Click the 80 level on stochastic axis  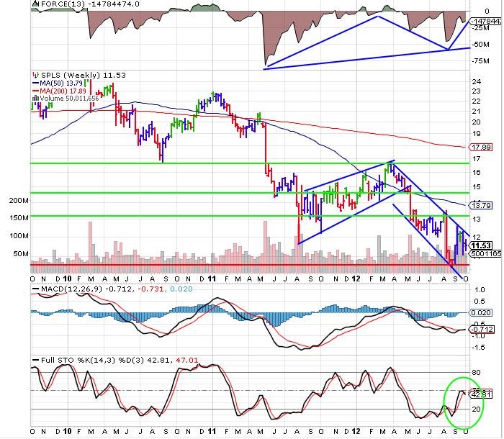[x=476, y=373]
